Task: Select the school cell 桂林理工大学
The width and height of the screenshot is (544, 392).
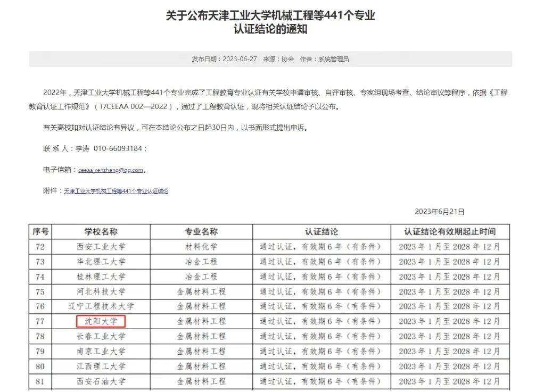Action: pos(101,277)
